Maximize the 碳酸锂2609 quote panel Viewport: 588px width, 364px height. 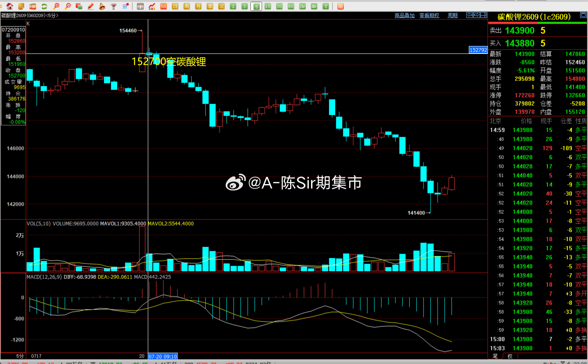tap(583, 15)
